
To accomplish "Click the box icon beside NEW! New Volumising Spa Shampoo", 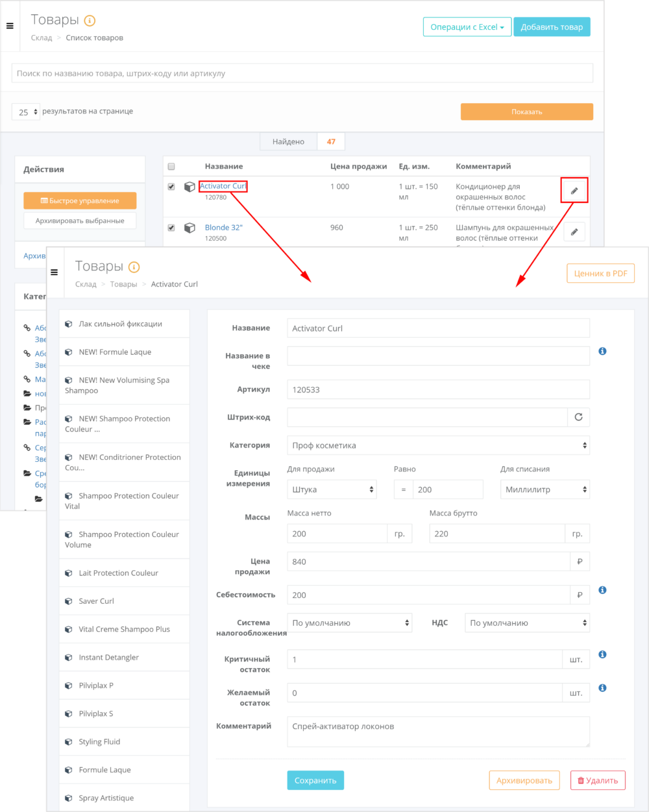I will (69, 381).
